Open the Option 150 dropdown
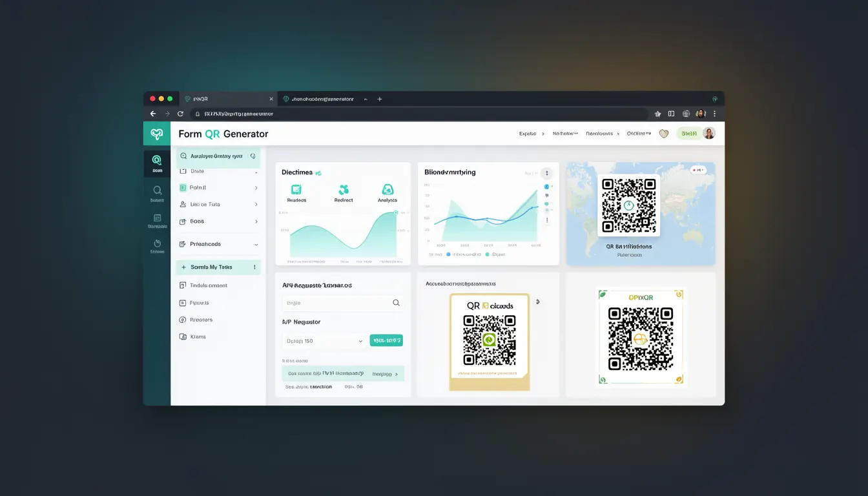The height and width of the screenshot is (496, 868). (325, 340)
